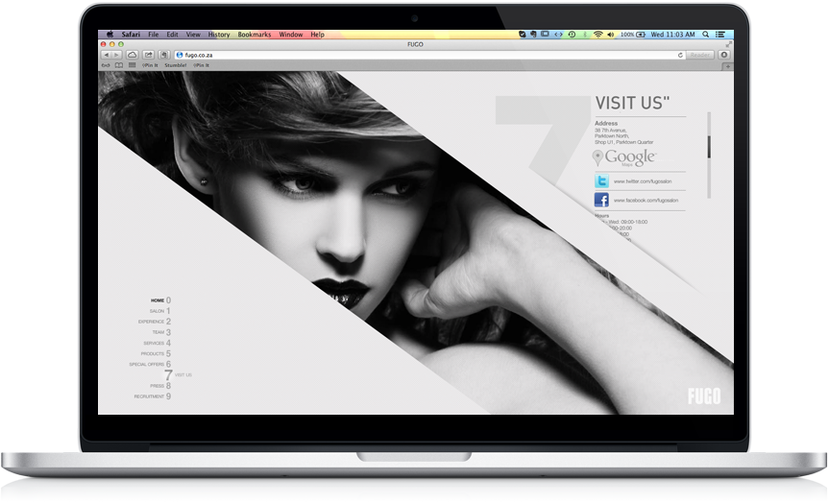
Task: Click the volume icon in menu bar
Action: point(611,35)
